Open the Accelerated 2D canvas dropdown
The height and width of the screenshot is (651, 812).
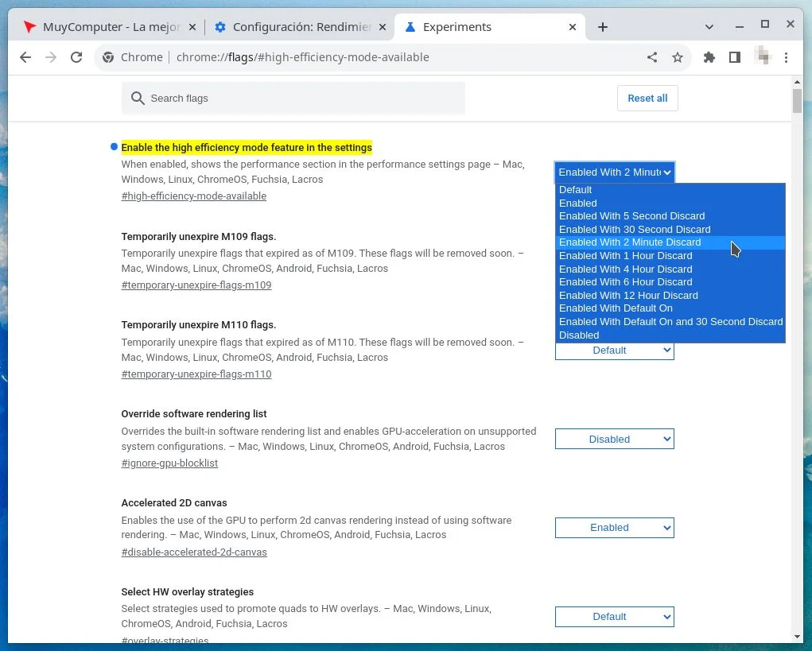(615, 528)
